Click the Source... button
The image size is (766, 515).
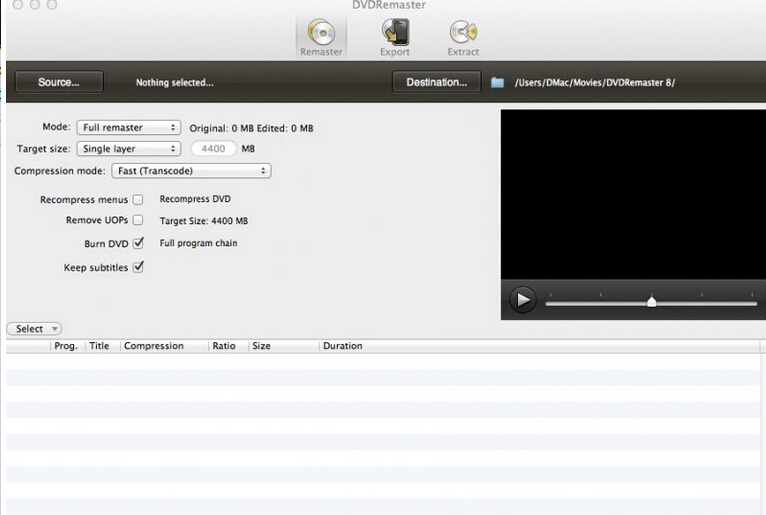(58, 82)
